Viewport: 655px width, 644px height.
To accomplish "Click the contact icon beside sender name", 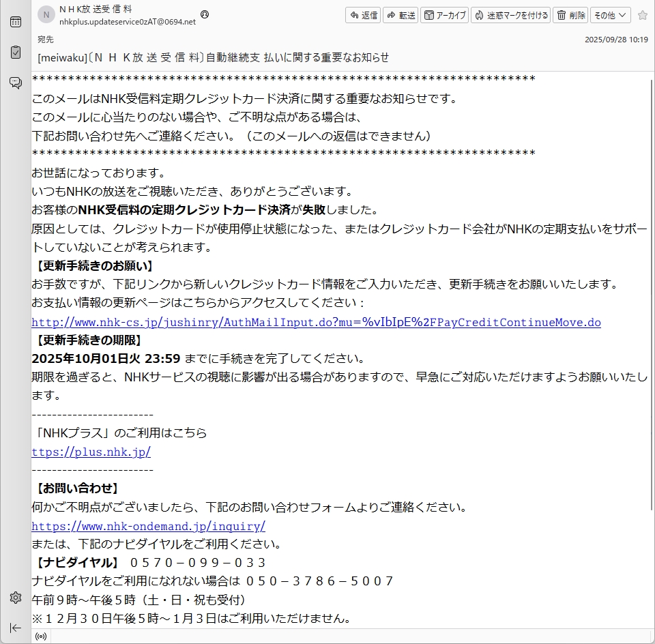I will coord(205,14).
